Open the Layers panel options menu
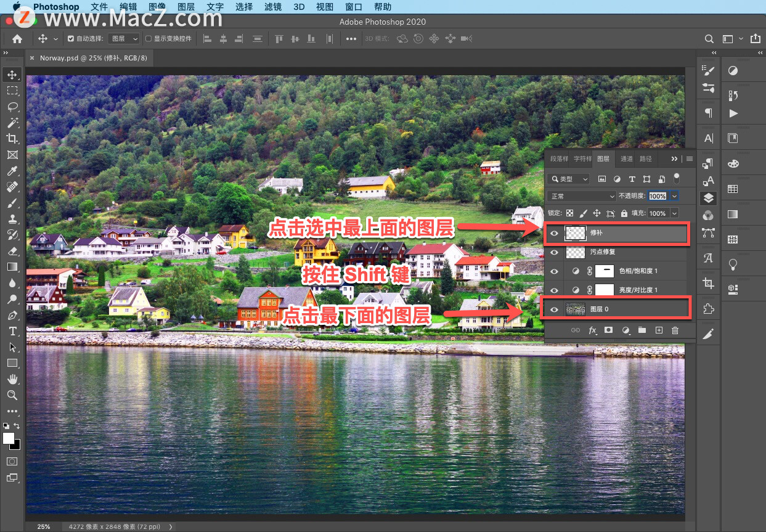This screenshot has width=766, height=532. coord(690,159)
